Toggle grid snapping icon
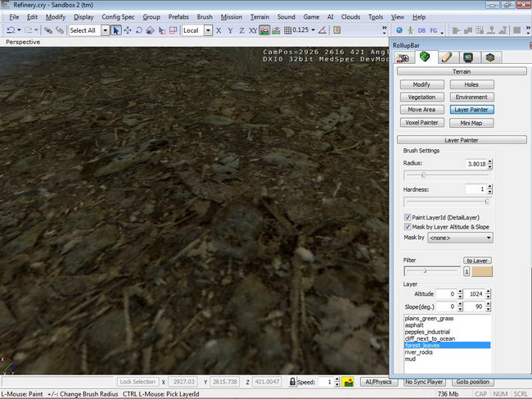 pyautogui.click(x=288, y=30)
